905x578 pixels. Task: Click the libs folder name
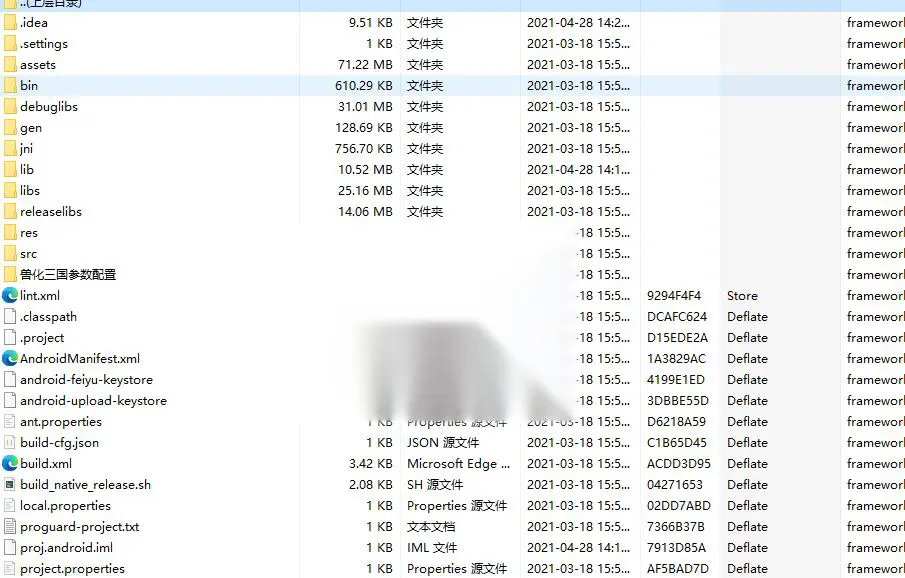(30, 191)
